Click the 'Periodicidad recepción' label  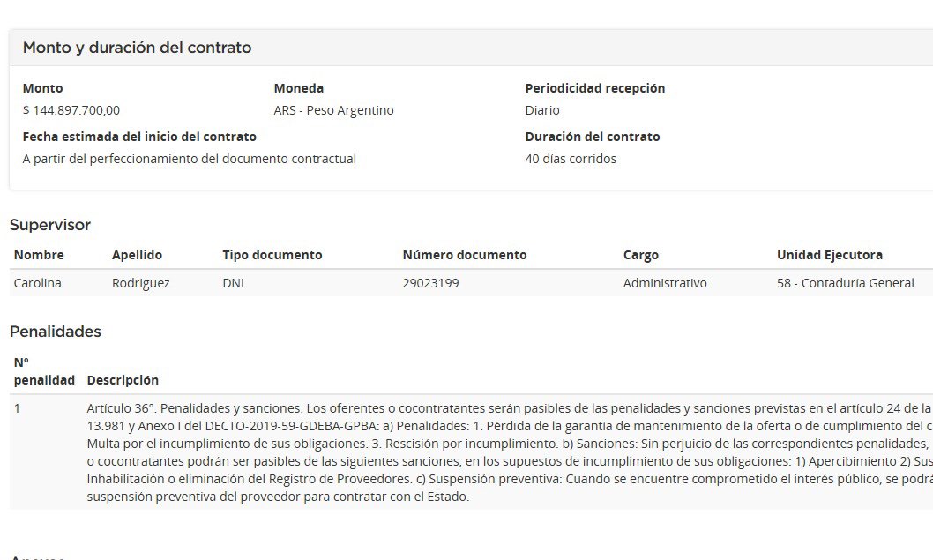(595, 88)
